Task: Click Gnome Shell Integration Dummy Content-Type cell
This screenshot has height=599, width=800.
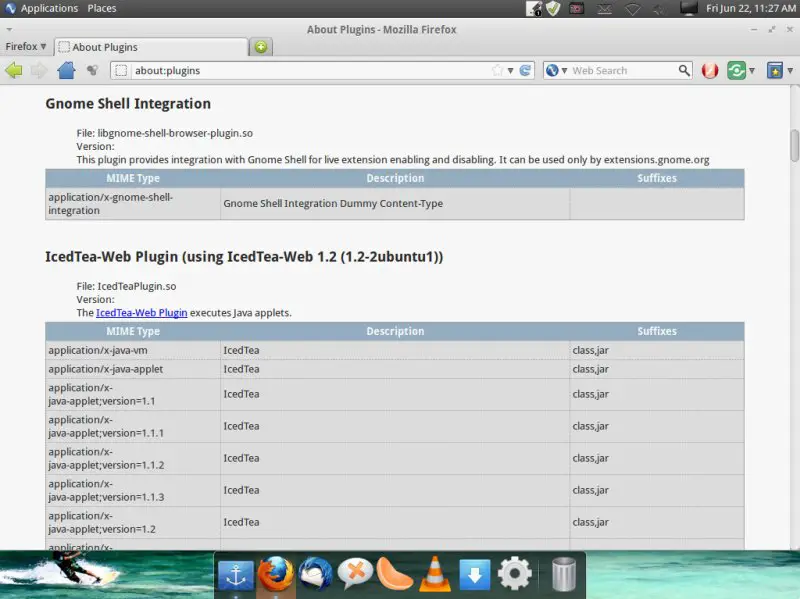Action: point(395,204)
